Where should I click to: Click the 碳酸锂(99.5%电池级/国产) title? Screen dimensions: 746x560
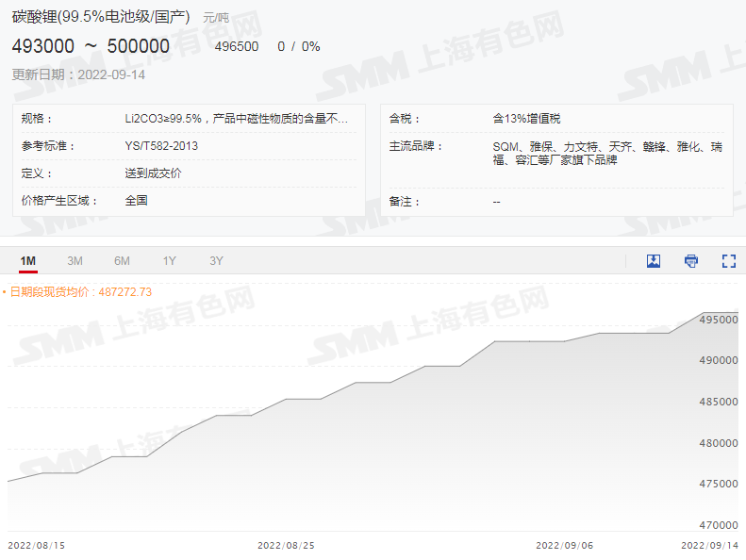coord(100,17)
